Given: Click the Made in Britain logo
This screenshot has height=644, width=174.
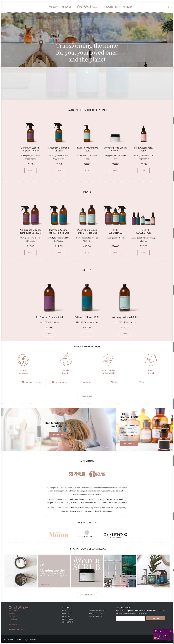Looking at the screenshot, I should (77, 474).
